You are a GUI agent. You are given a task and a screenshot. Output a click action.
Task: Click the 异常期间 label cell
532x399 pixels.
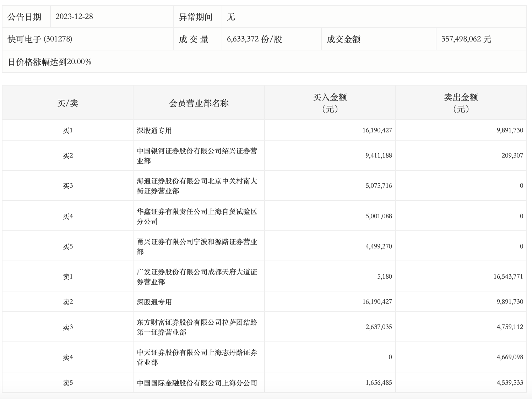195,17
